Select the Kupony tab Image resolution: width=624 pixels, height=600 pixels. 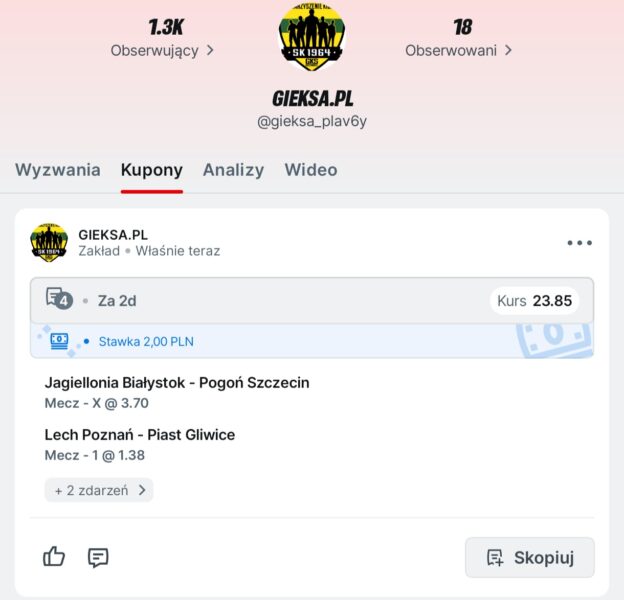tap(152, 170)
